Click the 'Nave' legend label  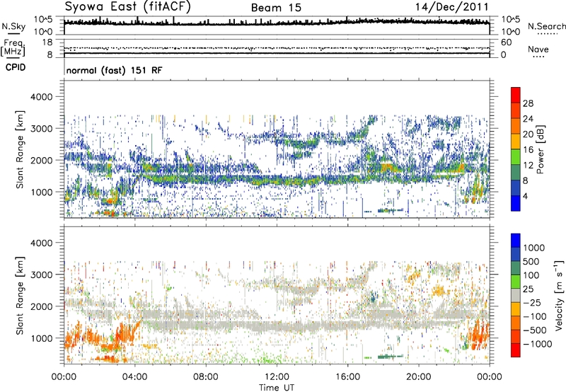coord(538,49)
